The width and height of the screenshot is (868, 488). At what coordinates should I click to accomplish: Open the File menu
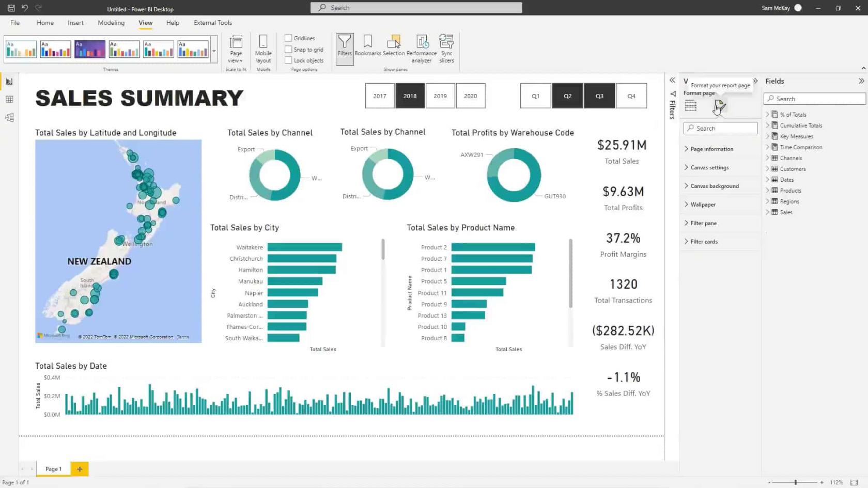click(15, 23)
